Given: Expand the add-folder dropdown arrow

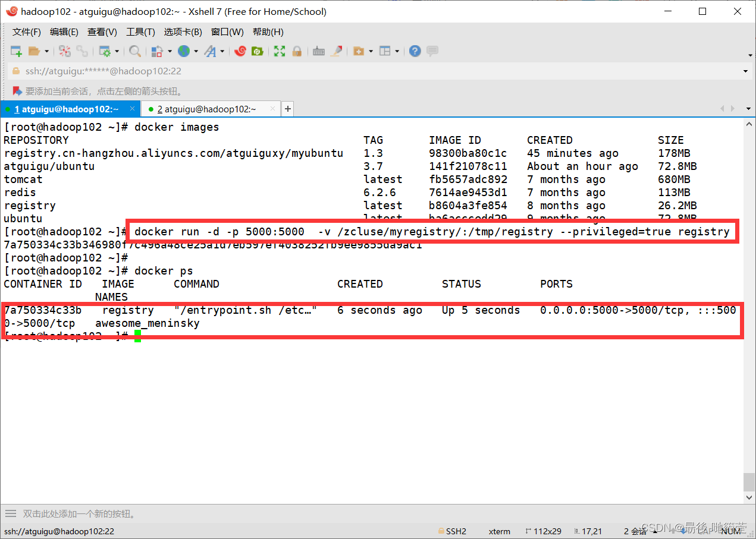Looking at the screenshot, I should coord(371,52).
